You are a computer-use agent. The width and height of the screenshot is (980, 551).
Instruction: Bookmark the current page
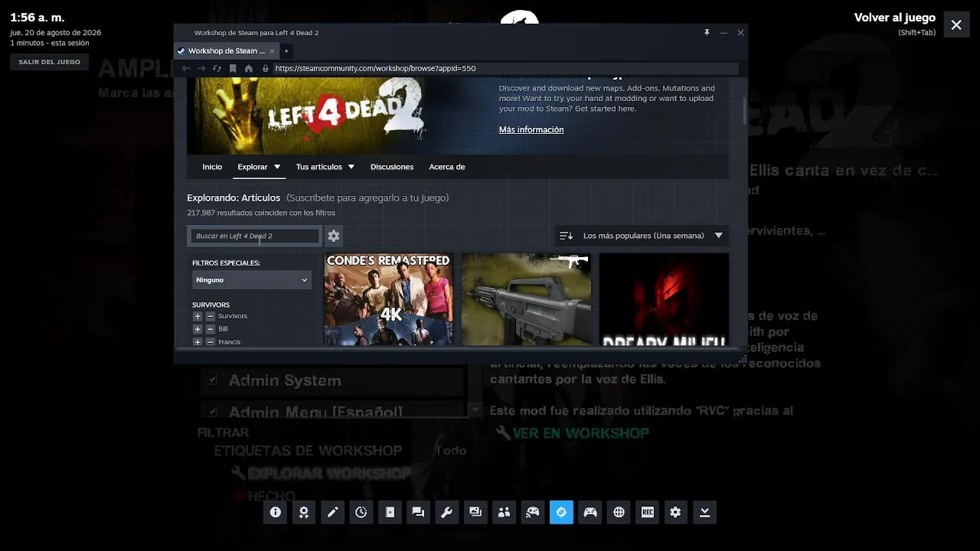point(233,68)
